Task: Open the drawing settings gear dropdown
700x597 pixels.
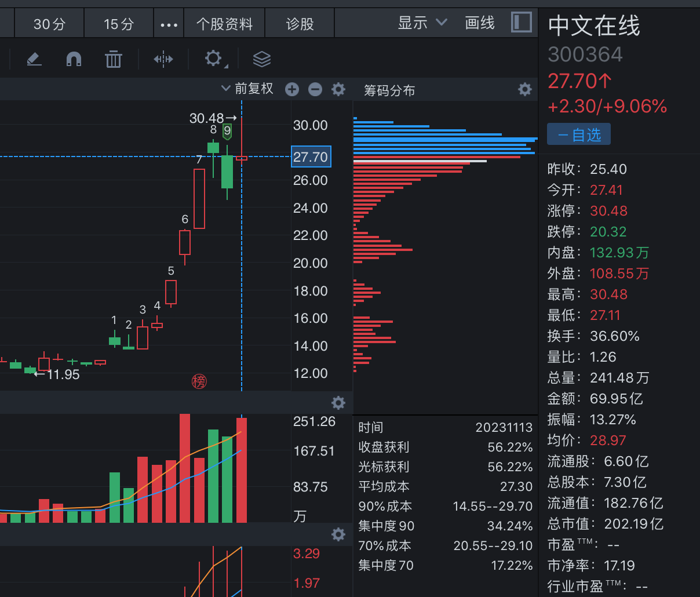Action: point(215,59)
